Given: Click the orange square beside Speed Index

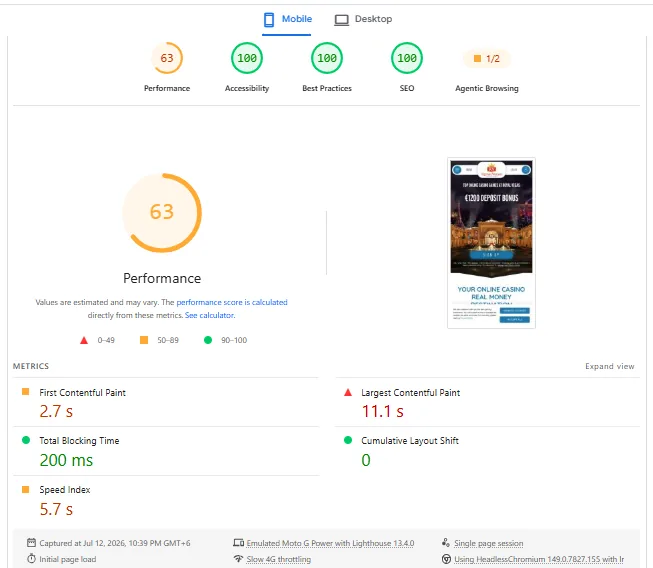Looking at the screenshot, I should click(25, 489).
